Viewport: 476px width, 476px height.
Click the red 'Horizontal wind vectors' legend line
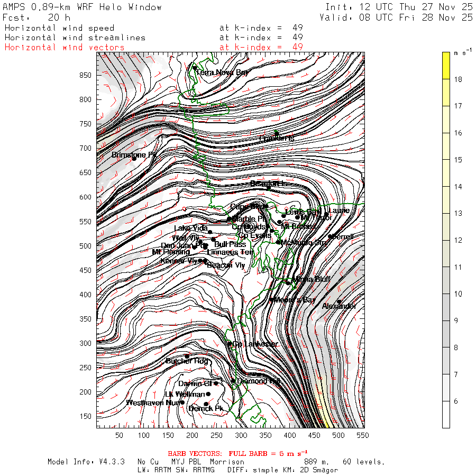(65, 48)
